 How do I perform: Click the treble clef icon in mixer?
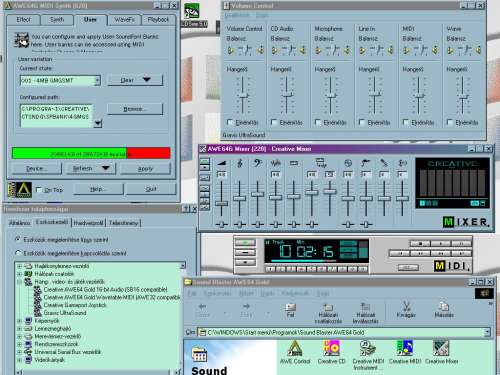pyautogui.click(x=240, y=163)
